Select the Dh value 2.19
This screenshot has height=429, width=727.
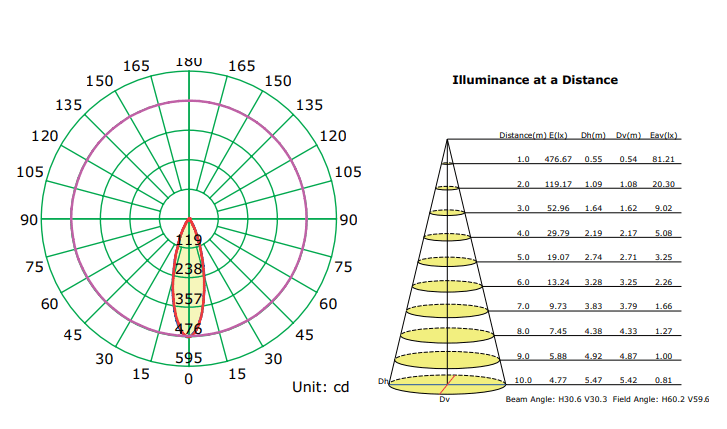[x=593, y=233]
